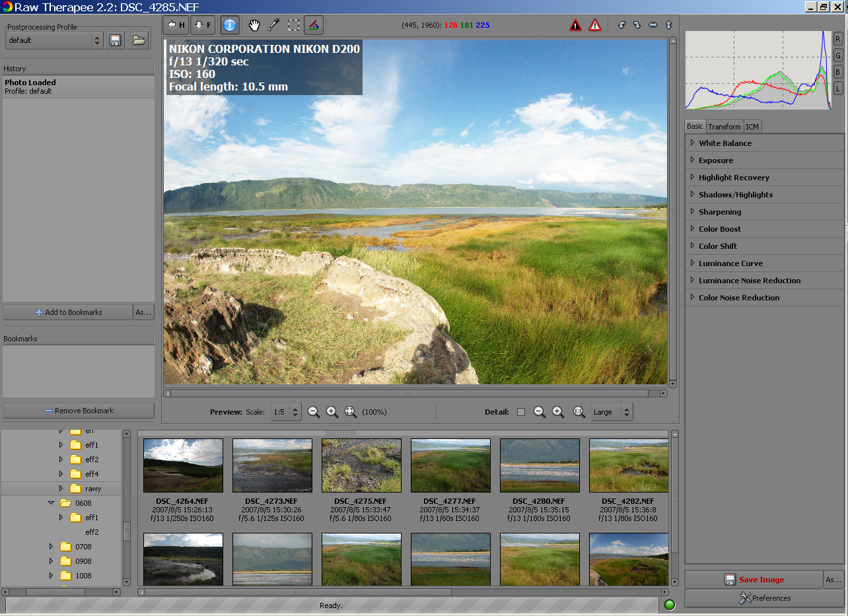This screenshot has height=616, width=848.
Task: Open the Detail size dropdown showing Large
Action: pyautogui.click(x=612, y=412)
